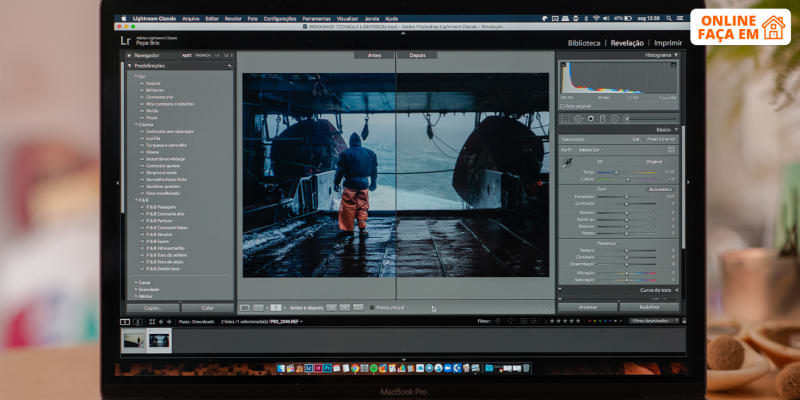Viewport: 800px width, 400px height.
Task: Open the Ferramentas menu
Action: [x=316, y=18]
